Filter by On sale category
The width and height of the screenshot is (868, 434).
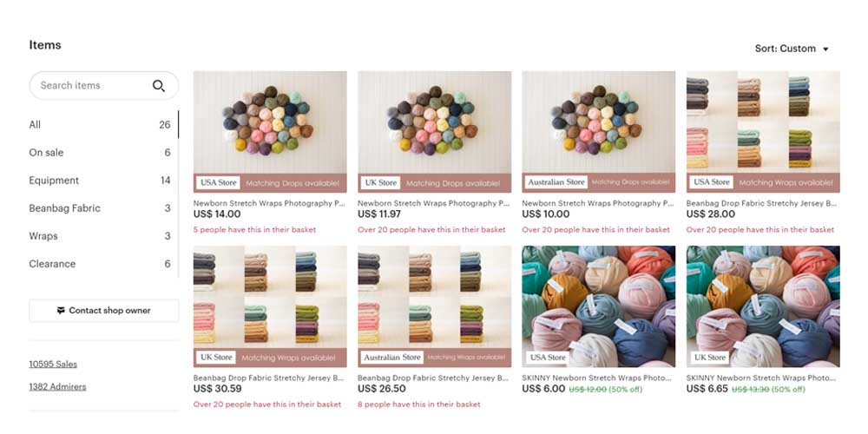point(100,152)
